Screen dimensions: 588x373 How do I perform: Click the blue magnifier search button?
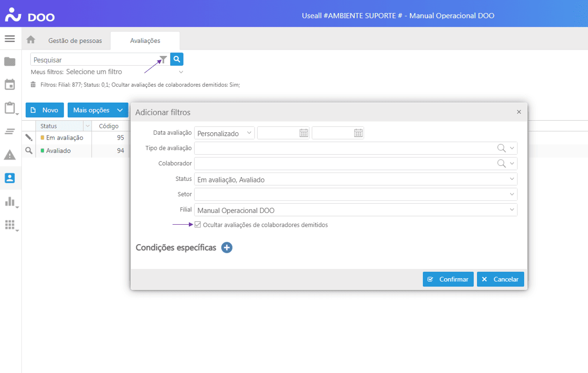click(177, 59)
